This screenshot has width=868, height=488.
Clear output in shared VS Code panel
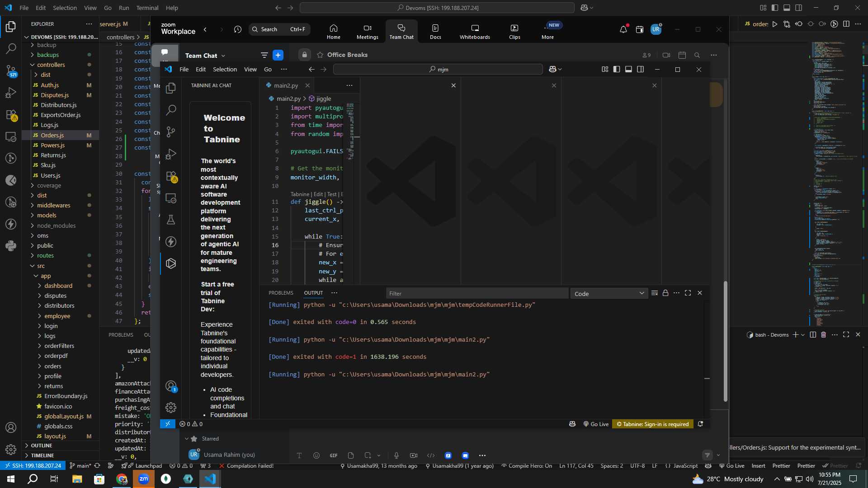tap(655, 293)
